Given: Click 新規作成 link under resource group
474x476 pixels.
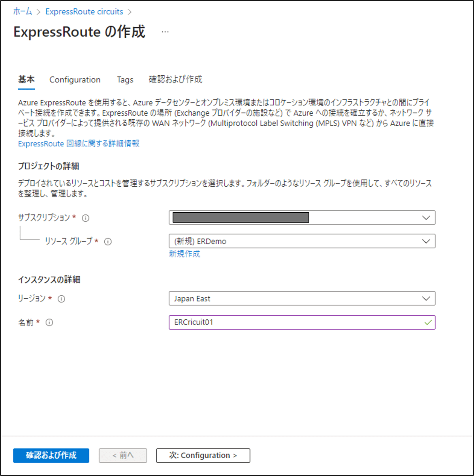Looking at the screenshot, I should point(184,254).
